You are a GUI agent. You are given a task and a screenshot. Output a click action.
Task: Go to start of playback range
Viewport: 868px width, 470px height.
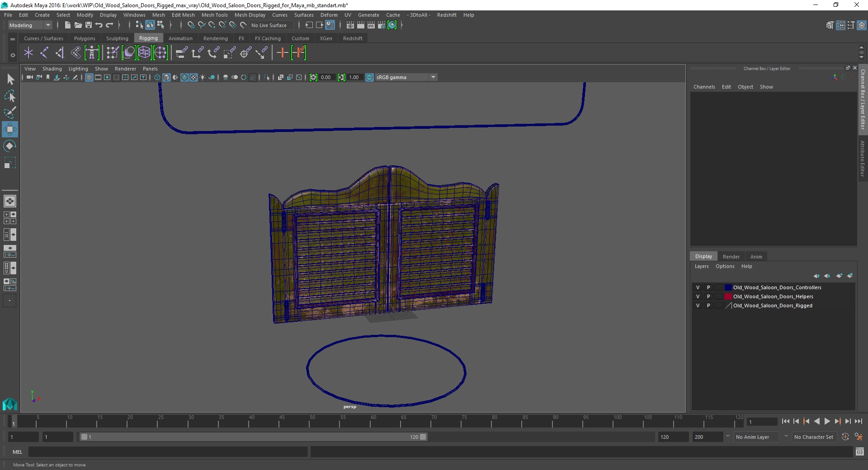click(786, 421)
